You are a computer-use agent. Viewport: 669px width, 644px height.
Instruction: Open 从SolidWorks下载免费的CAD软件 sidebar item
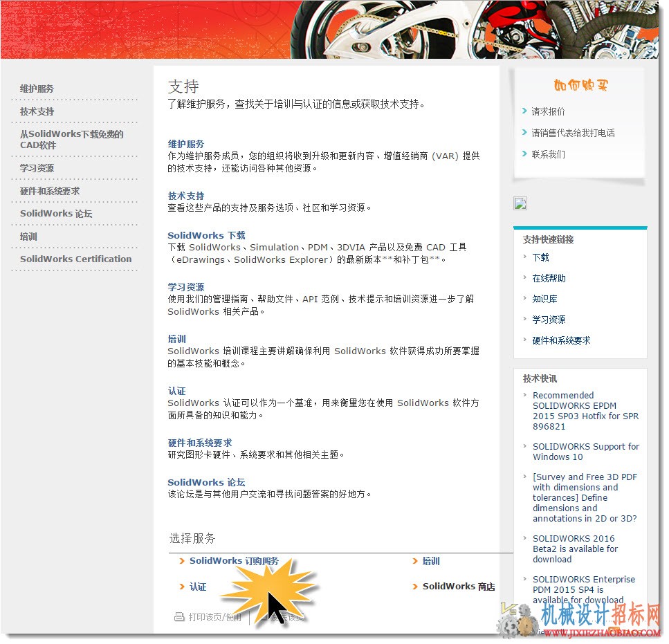(x=72, y=140)
